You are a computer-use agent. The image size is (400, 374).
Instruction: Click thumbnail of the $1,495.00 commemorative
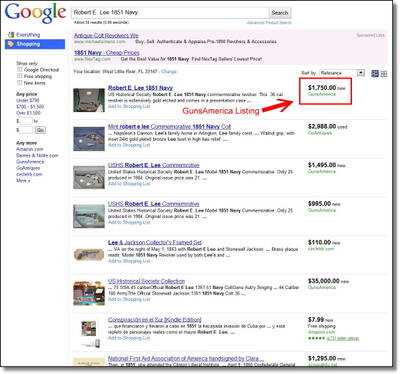(89, 177)
